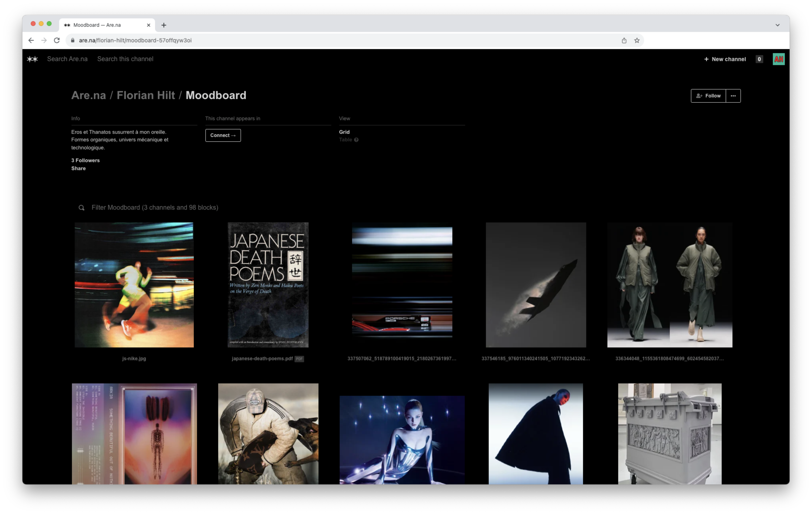Open the Japanese Death Poems thumbnail

tap(268, 285)
